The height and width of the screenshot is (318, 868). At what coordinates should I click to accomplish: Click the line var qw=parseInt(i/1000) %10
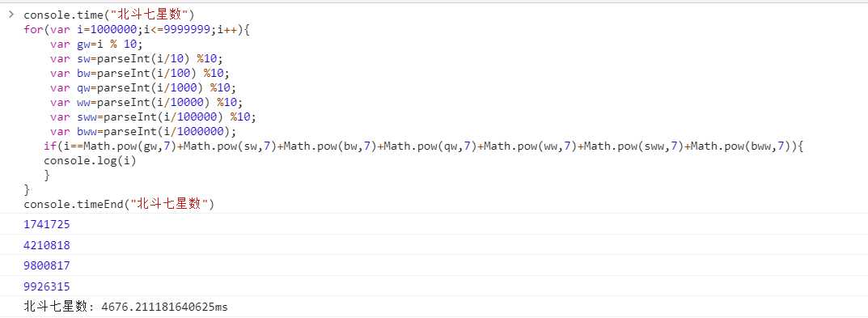coord(143,87)
